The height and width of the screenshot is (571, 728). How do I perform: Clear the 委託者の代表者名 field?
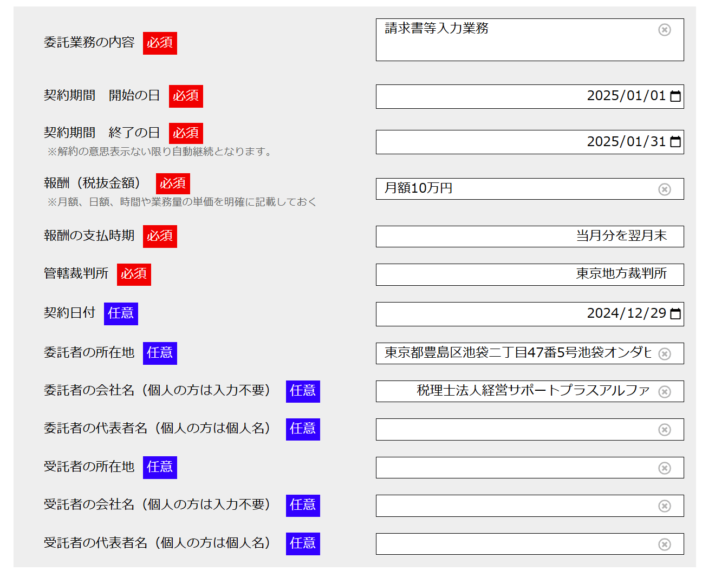[665, 429]
